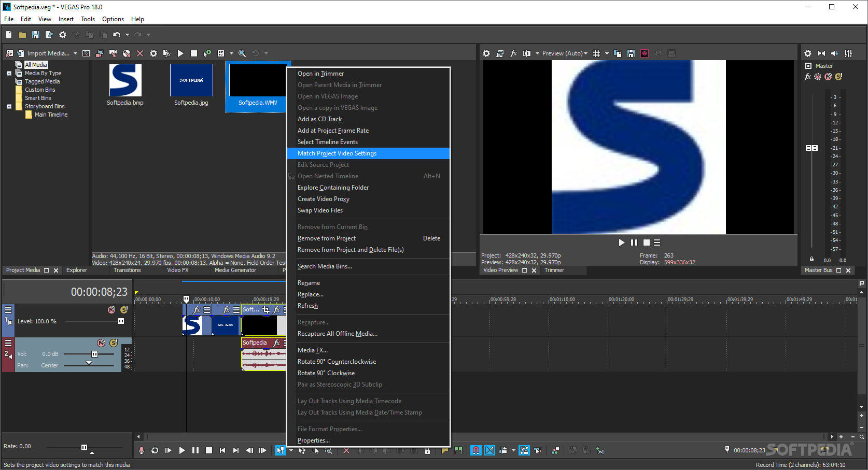The height and width of the screenshot is (470, 868).
Task: Open Video Output FX in preview toolbar
Action: 513,53
